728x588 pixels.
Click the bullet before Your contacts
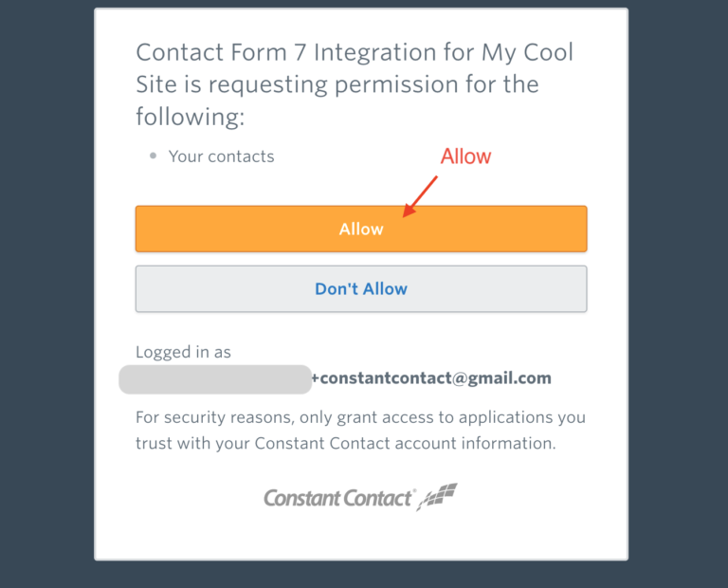click(x=153, y=156)
